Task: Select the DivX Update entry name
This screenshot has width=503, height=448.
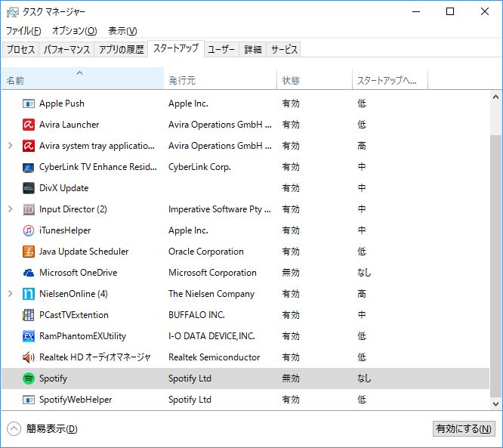Action: click(64, 188)
